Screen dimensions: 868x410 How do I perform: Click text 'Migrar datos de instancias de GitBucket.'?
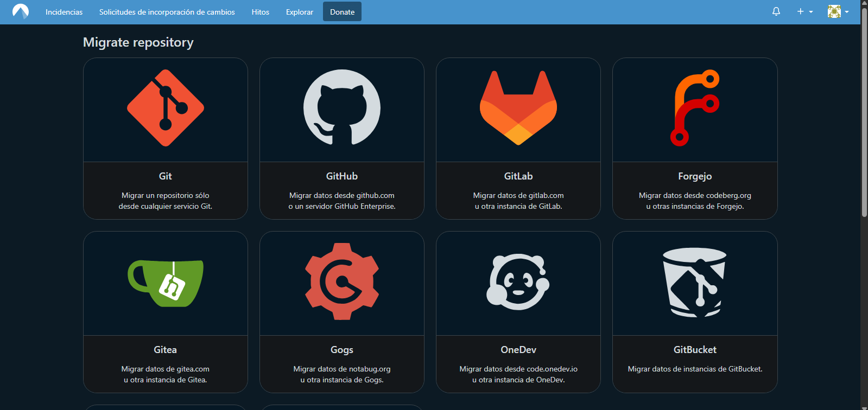[x=695, y=369]
